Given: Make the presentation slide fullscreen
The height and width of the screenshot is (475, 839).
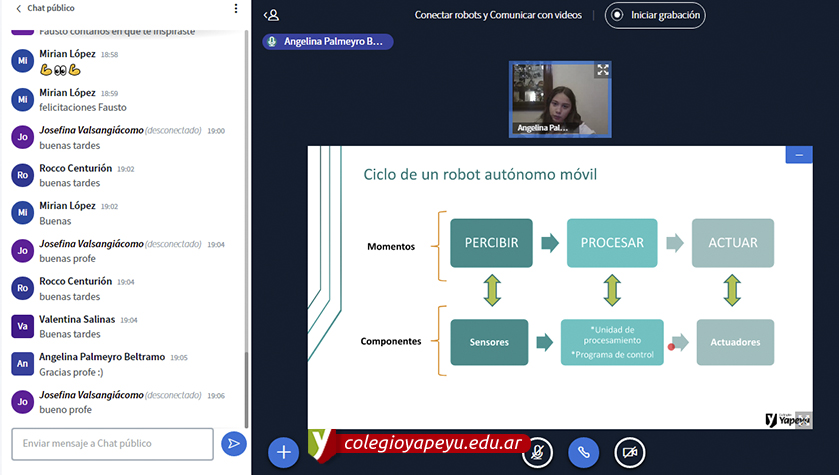Looking at the screenshot, I should (x=804, y=420).
